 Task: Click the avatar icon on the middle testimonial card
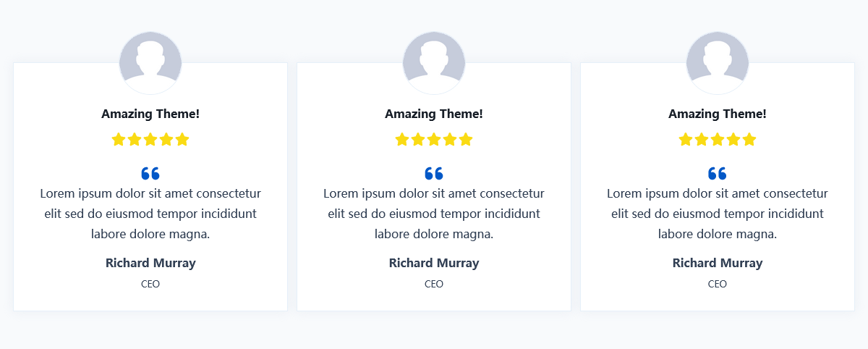(434, 63)
